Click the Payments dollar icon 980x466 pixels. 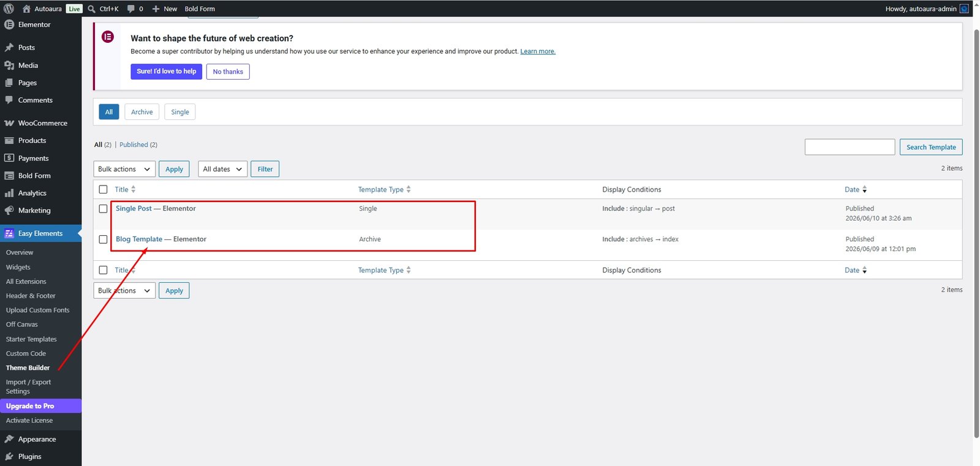tap(9, 158)
